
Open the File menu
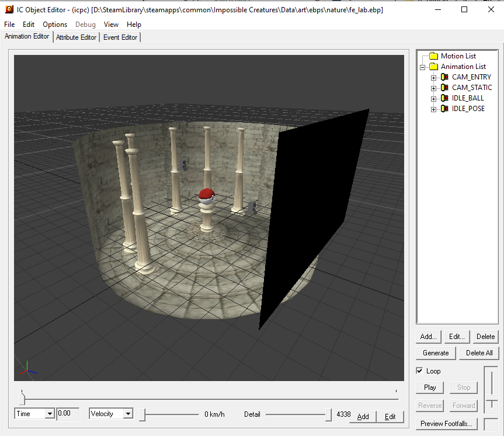(9, 25)
